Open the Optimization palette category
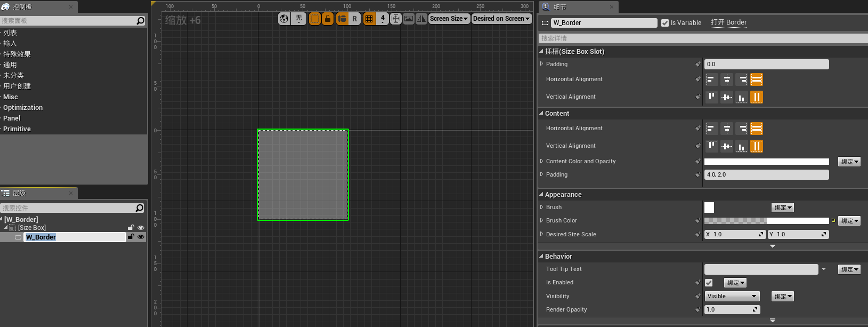 tap(23, 108)
